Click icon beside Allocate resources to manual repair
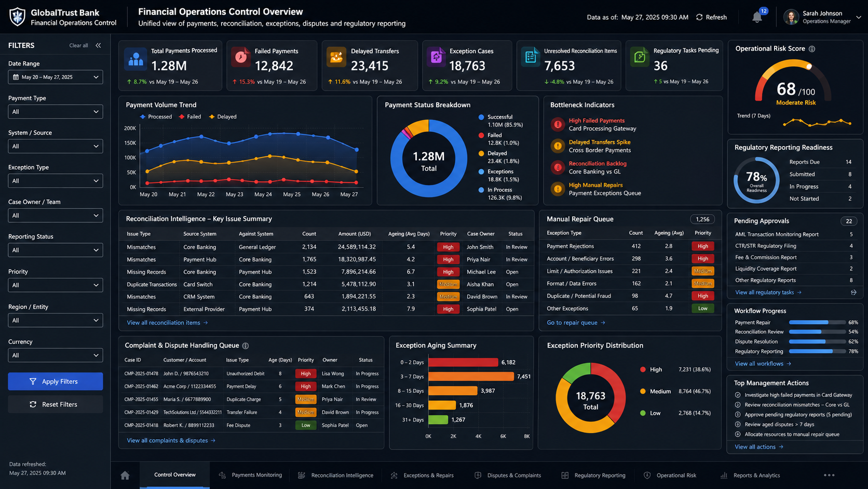 [738, 434]
